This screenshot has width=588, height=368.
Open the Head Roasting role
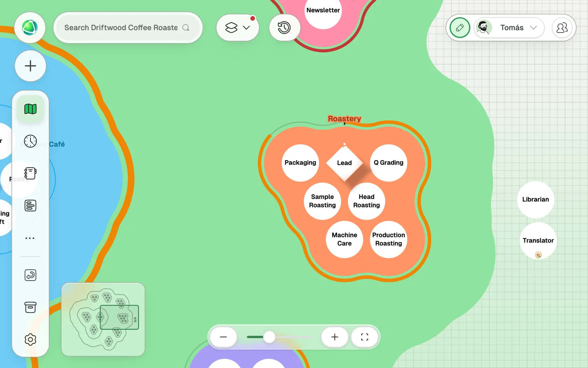point(366,201)
